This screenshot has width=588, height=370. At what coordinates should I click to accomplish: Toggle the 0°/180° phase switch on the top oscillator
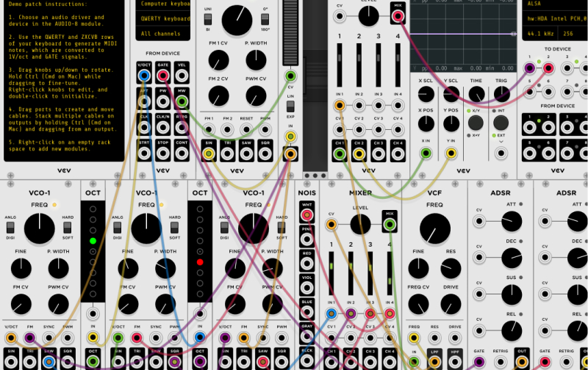click(265, 19)
